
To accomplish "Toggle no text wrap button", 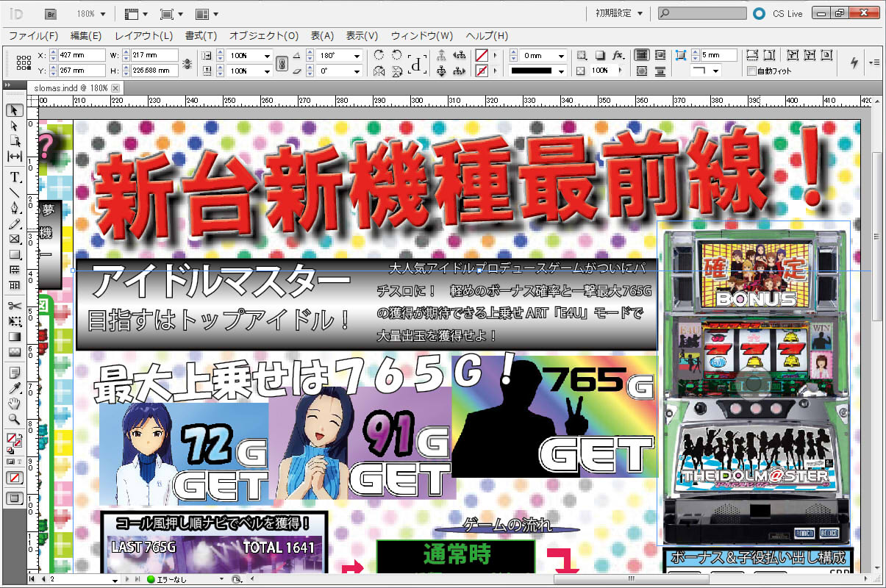I will pos(641,55).
